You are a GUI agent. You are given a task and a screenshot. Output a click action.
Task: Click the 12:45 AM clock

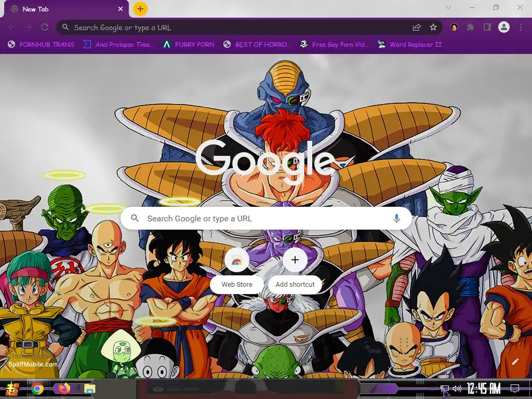pos(484,389)
